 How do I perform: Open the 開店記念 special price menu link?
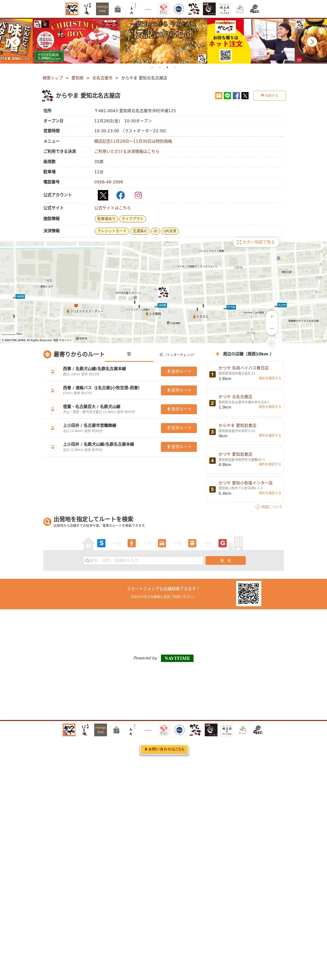tap(133, 141)
